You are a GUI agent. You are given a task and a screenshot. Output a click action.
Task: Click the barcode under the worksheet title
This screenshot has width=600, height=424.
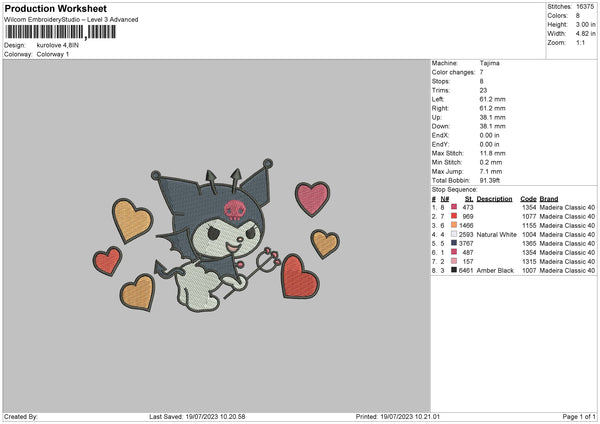(60, 32)
